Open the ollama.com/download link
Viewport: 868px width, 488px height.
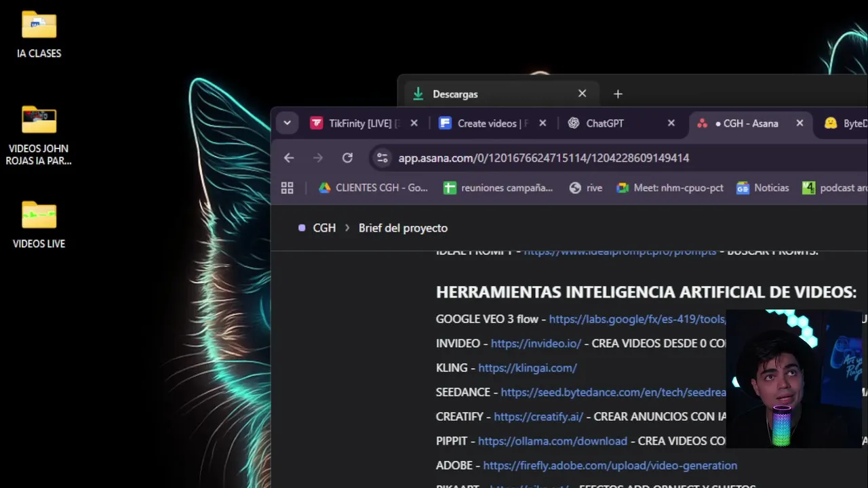click(553, 441)
